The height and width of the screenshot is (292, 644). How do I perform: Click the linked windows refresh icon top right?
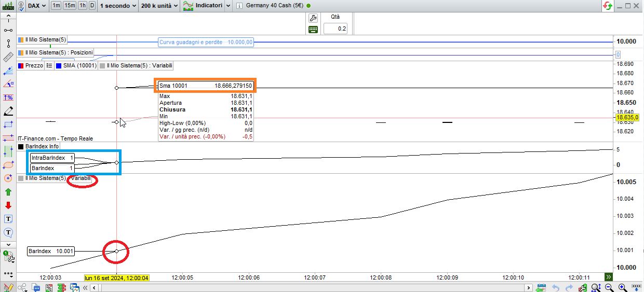[x=607, y=6]
